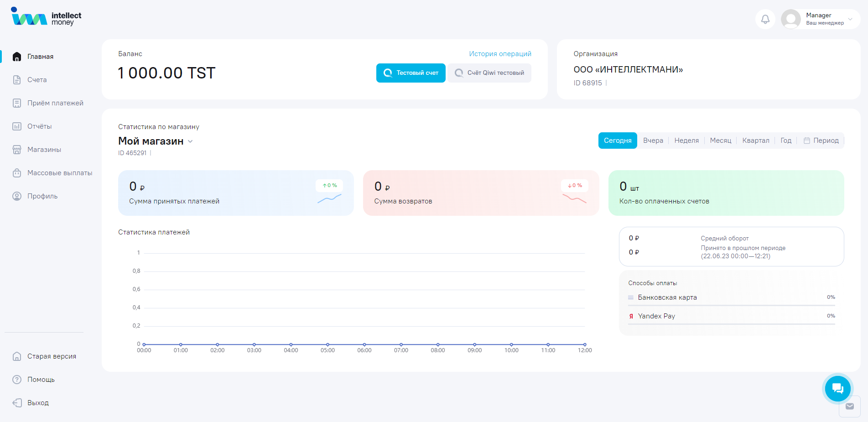The height and width of the screenshot is (422, 868).
Task: Select the Сегодня period filter
Action: (x=617, y=141)
